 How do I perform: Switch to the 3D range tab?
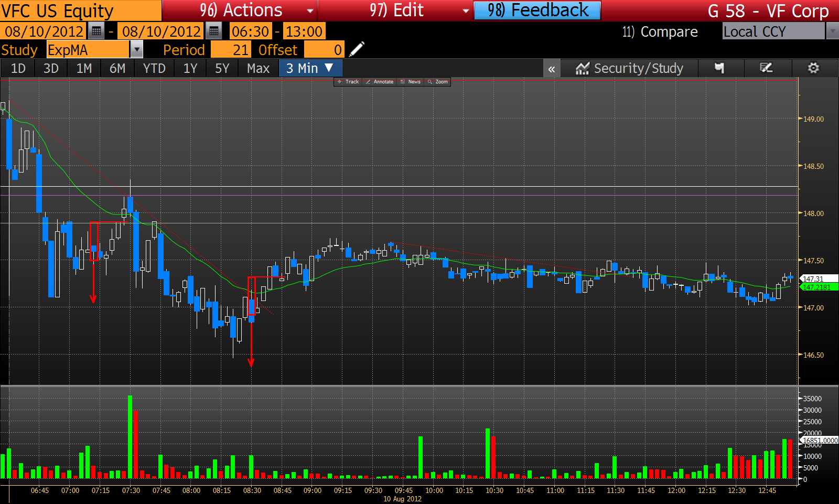[51, 68]
